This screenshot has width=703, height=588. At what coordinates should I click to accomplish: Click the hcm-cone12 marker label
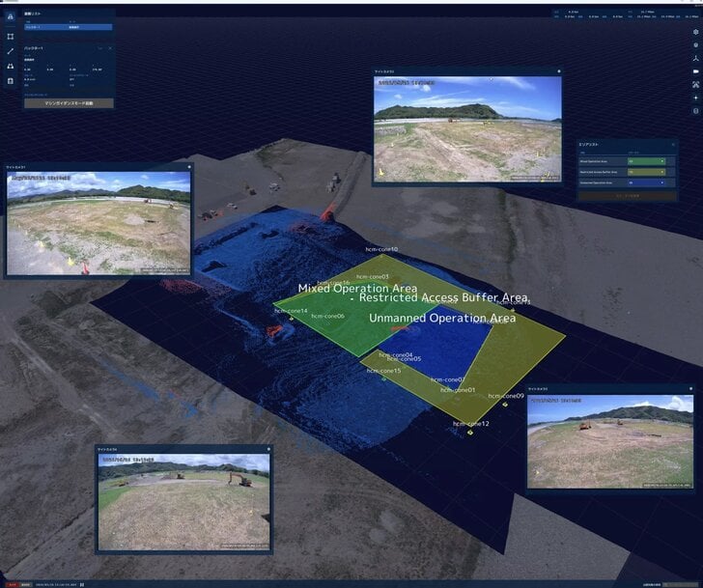(471, 424)
